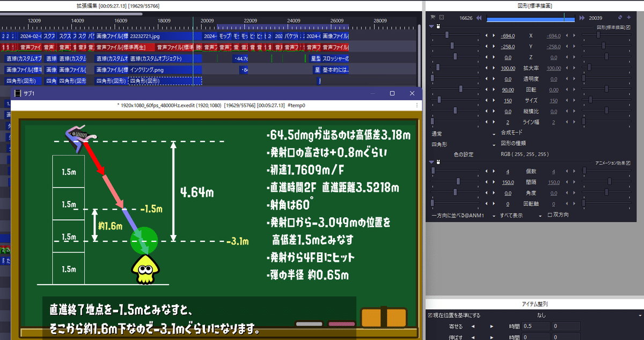The image size is (644, 340).
Task: Click mouse icon on the 図形 section header
Action: 438,26
